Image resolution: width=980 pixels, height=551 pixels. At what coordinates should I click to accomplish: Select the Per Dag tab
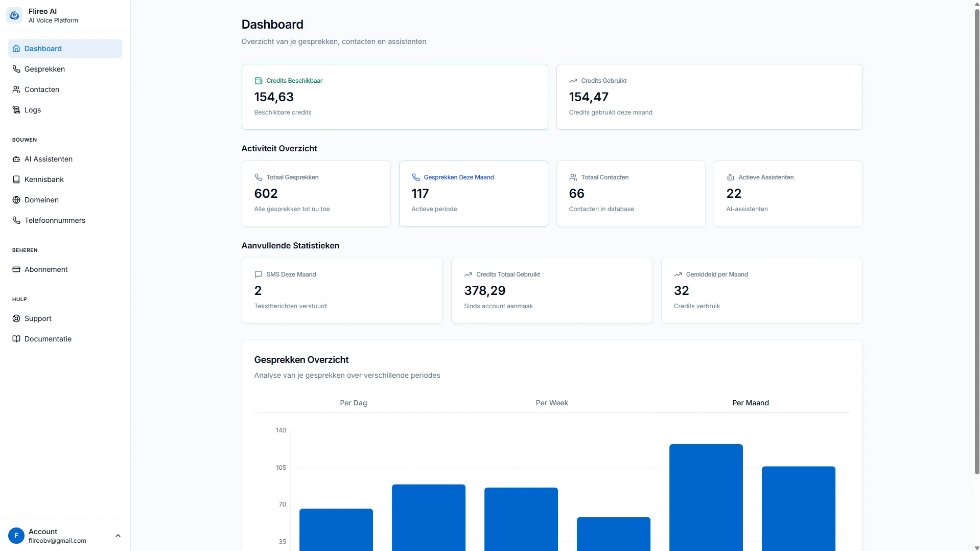(x=353, y=403)
